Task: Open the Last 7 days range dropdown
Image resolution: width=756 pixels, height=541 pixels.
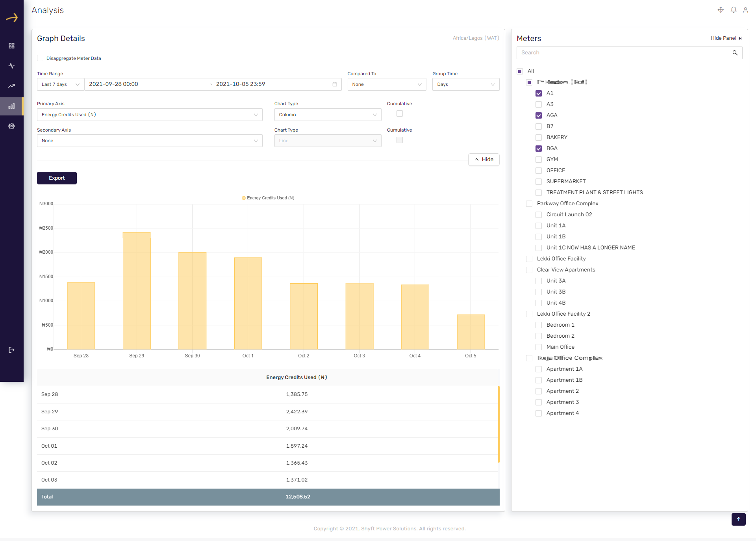Action: pyautogui.click(x=60, y=84)
